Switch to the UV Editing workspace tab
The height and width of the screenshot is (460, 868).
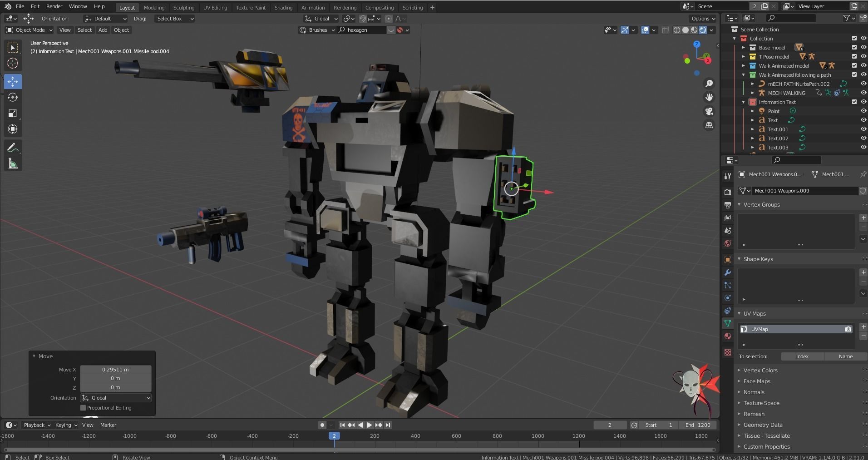pos(215,7)
